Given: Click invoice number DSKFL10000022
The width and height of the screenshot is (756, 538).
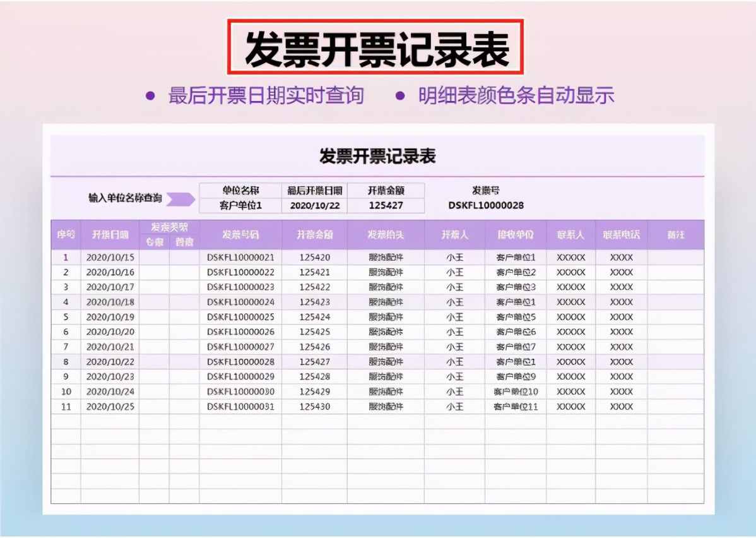Looking at the screenshot, I should [x=240, y=273].
